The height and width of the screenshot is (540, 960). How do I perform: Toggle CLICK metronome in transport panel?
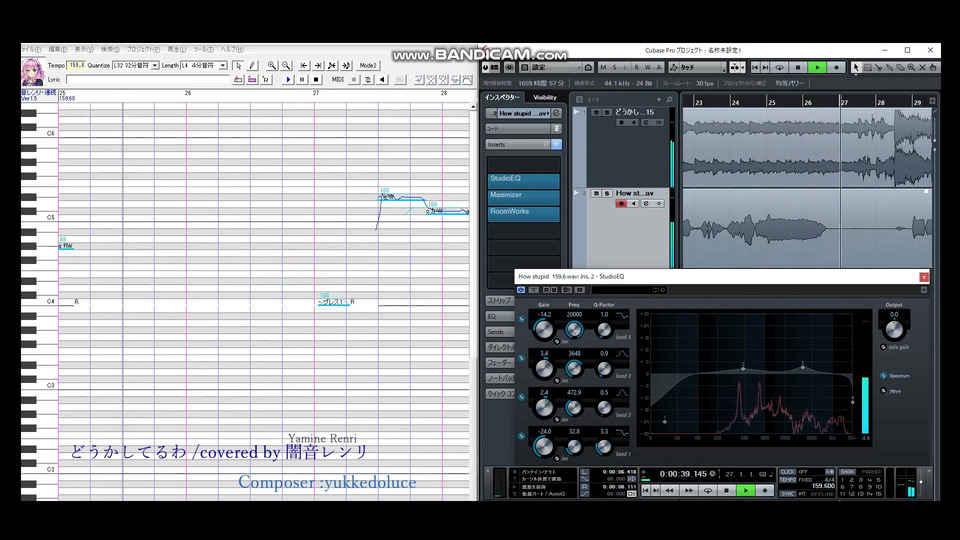pos(787,472)
